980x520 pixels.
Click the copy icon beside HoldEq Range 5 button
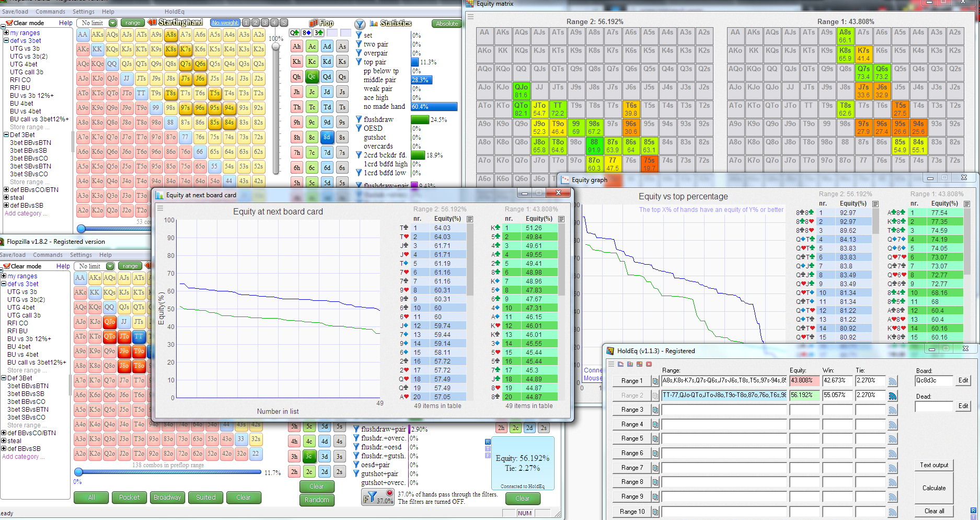click(x=655, y=438)
